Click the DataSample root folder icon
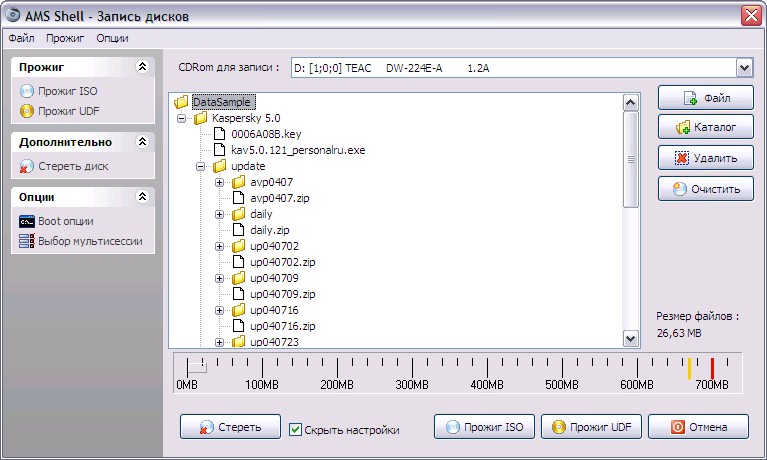767x460 pixels. pos(181,102)
